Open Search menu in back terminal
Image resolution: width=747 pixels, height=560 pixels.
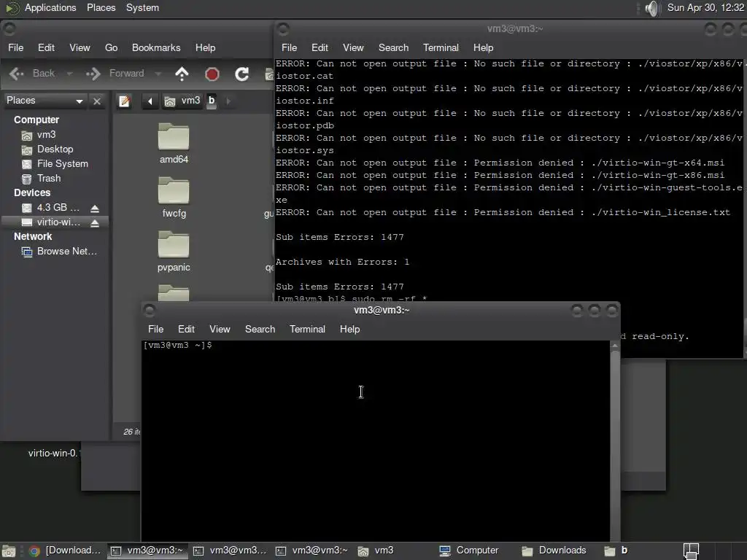click(x=393, y=47)
